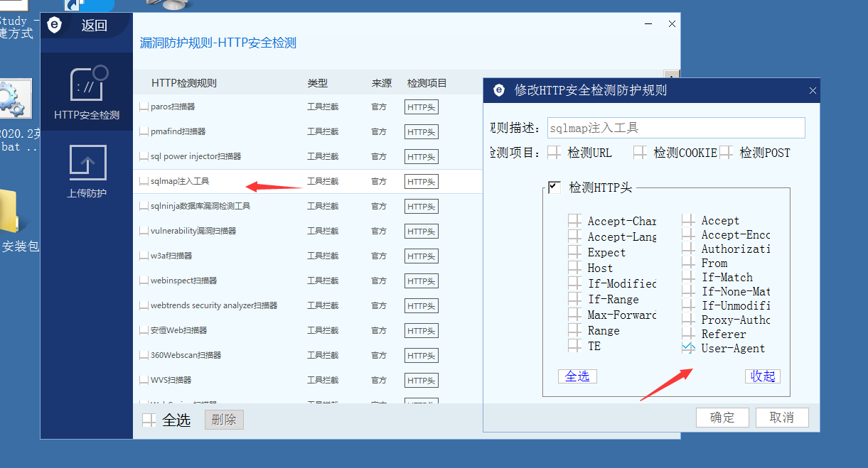The image size is (868, 468).
Task: Click the shield logo in the dialog title
Action: tap(499, 90)
